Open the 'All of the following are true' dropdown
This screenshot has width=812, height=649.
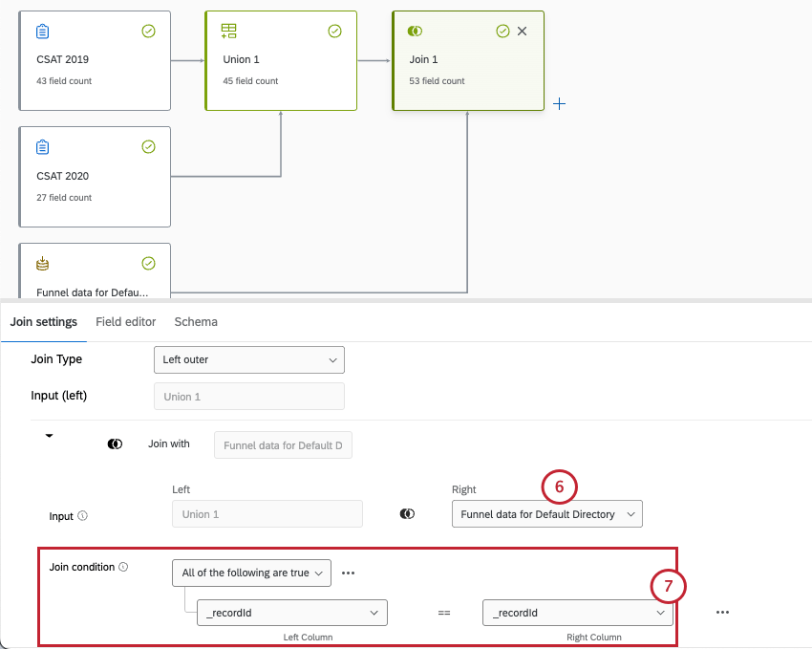(251, 573)
